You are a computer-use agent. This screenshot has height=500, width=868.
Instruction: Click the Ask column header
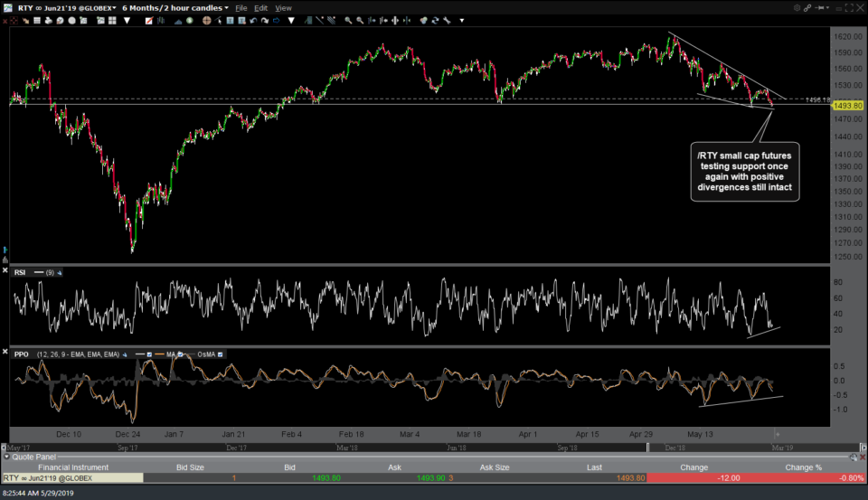click(x=394, y=467)
